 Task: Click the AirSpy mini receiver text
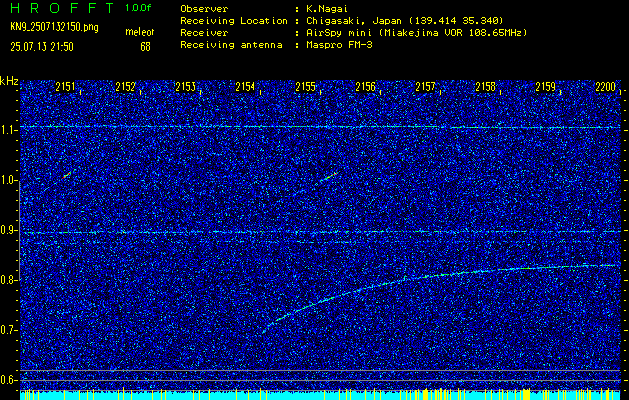click(416, 33)
